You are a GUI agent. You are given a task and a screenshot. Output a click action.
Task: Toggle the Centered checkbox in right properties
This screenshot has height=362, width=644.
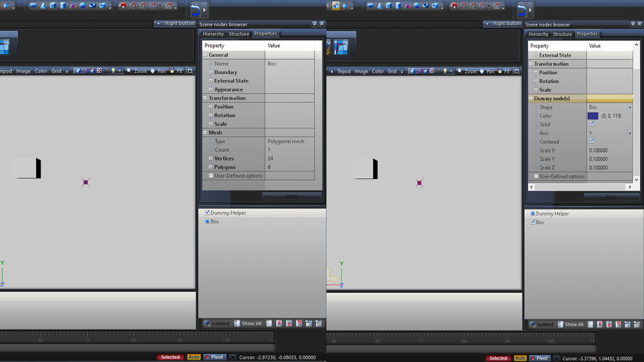pos(592,141)
